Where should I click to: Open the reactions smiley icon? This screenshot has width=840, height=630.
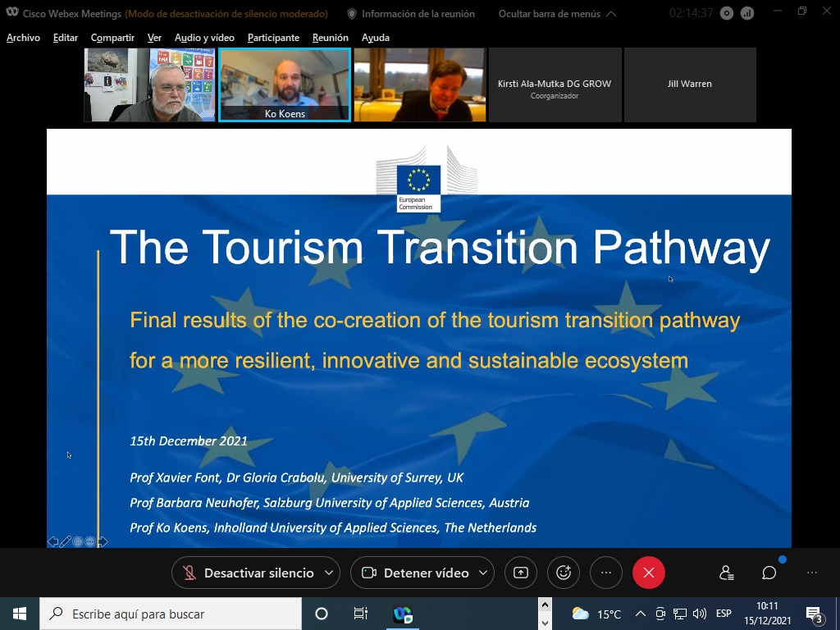coord(564,573)
